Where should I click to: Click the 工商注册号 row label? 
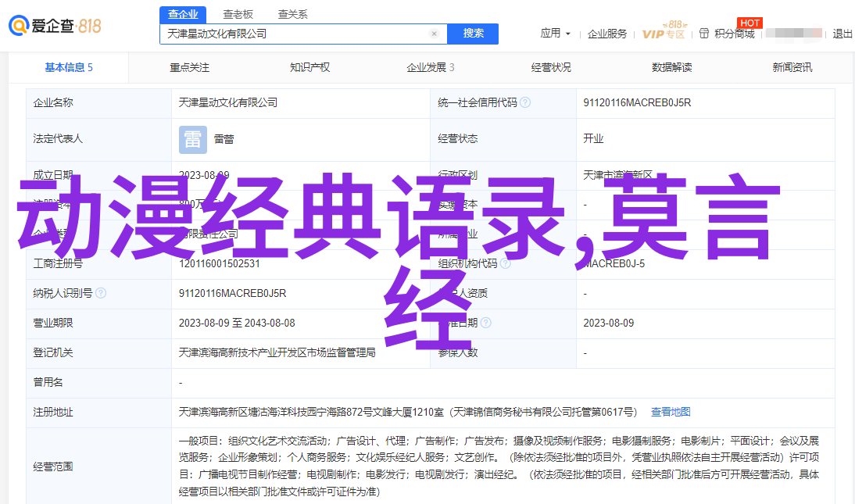(58, 263)
